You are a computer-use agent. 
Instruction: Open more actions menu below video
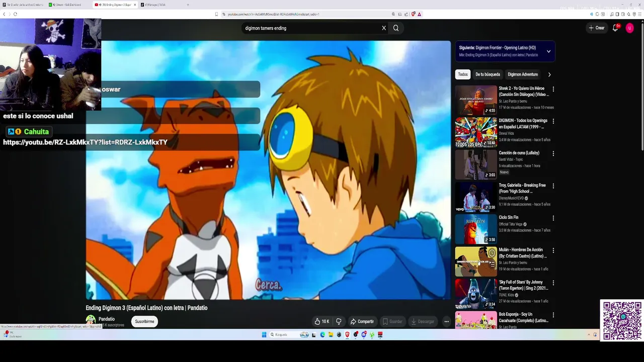(446, 321)
